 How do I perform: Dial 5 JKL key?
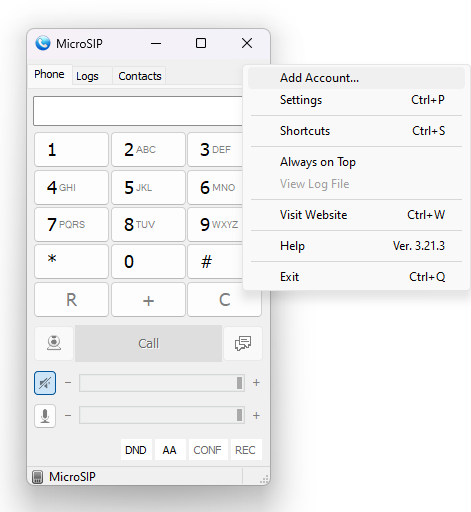tap(148, 187)
